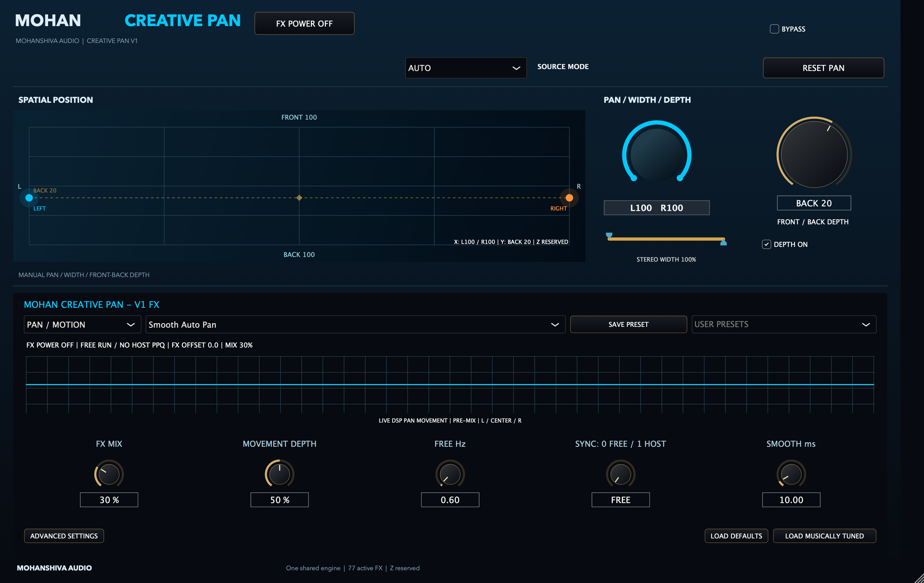Screen dimensions: 924x583
Task: Click the blue LEFT pan handle
Action: coord(29,198)
